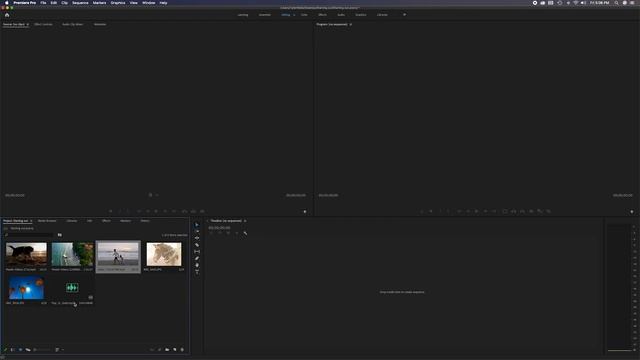Select the aerial coastline video thumbnail

pyautogui.click(x=72, y=254)
